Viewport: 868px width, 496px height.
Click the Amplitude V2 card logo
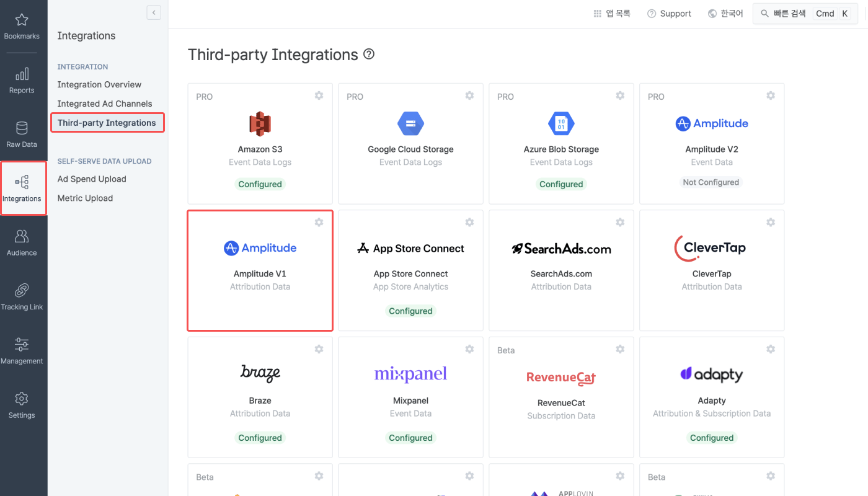click(712, 123)
